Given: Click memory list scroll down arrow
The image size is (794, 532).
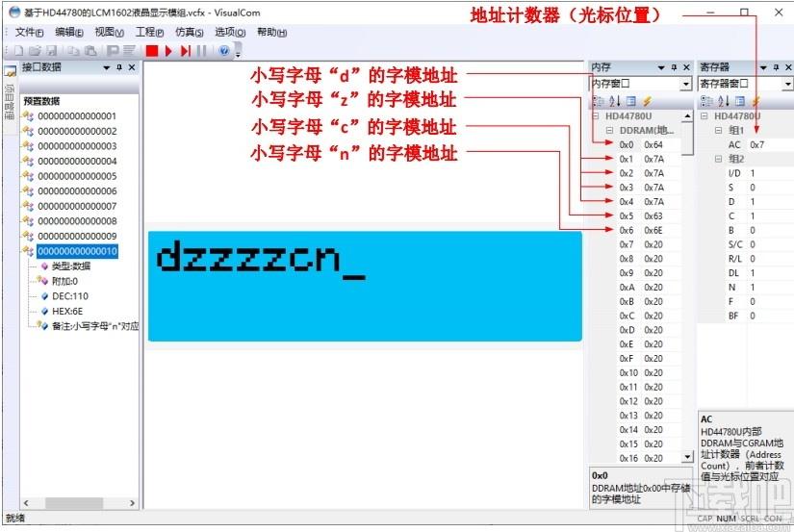Looking at the screenshot, I should coord(687,457).
